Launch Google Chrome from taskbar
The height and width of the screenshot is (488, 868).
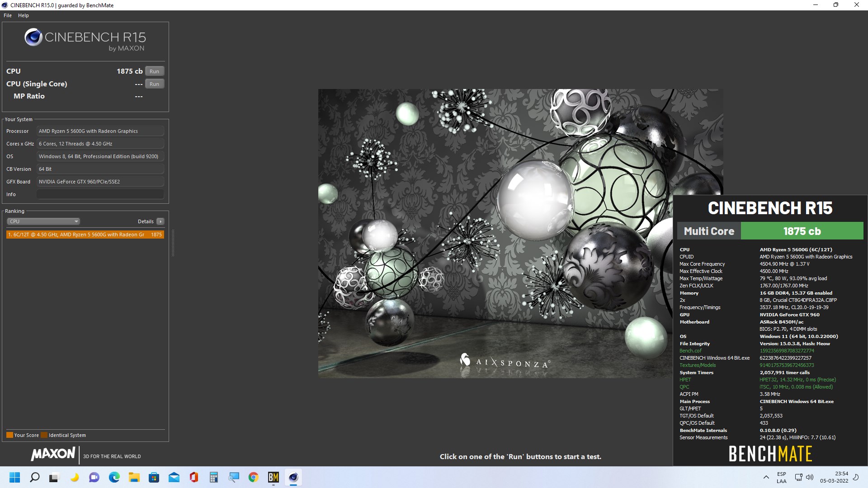253,477
